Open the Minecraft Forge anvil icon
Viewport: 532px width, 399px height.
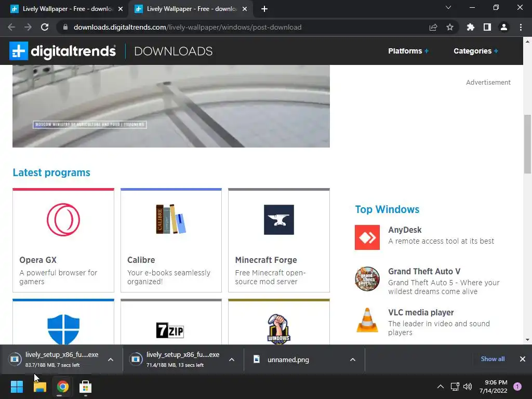(279, 220)
